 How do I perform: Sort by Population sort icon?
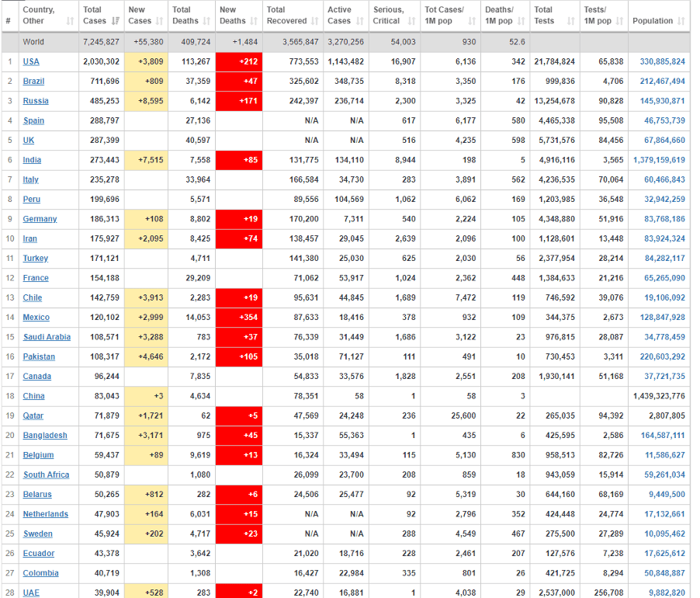(x=681, y=21)
